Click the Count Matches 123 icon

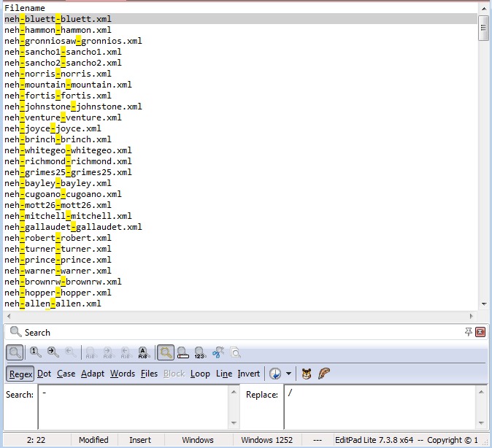tap(200, 352)
